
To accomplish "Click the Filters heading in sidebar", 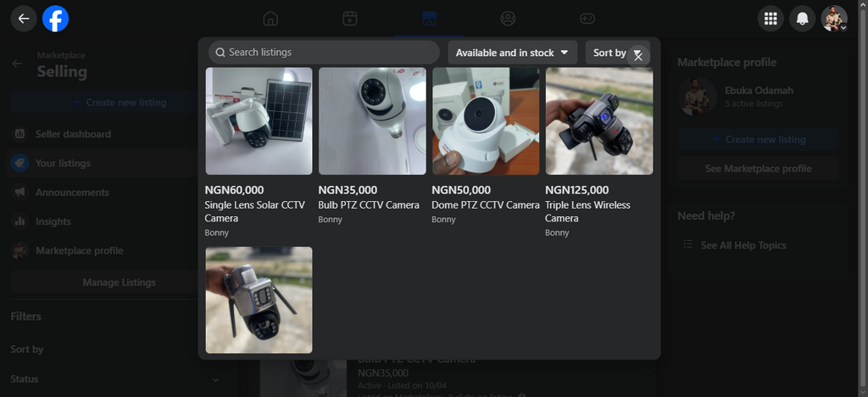I will pos(26,316).
